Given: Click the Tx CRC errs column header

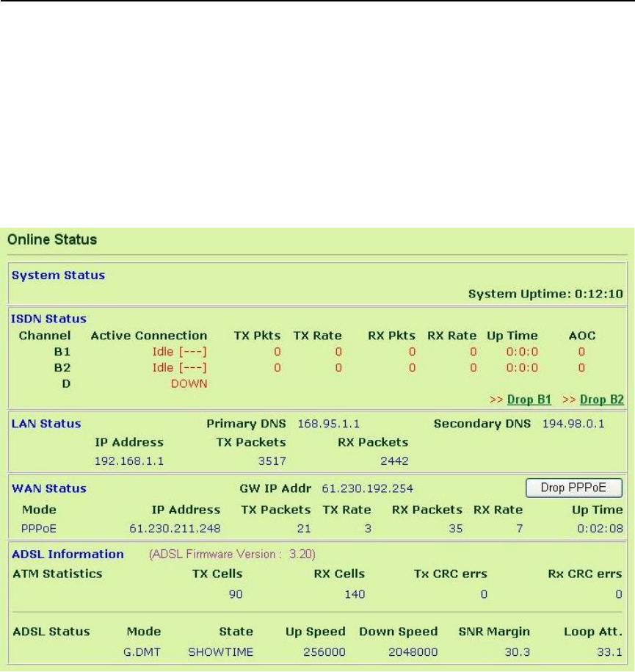Looking at the screenshot, I should [x=450, y=574].
